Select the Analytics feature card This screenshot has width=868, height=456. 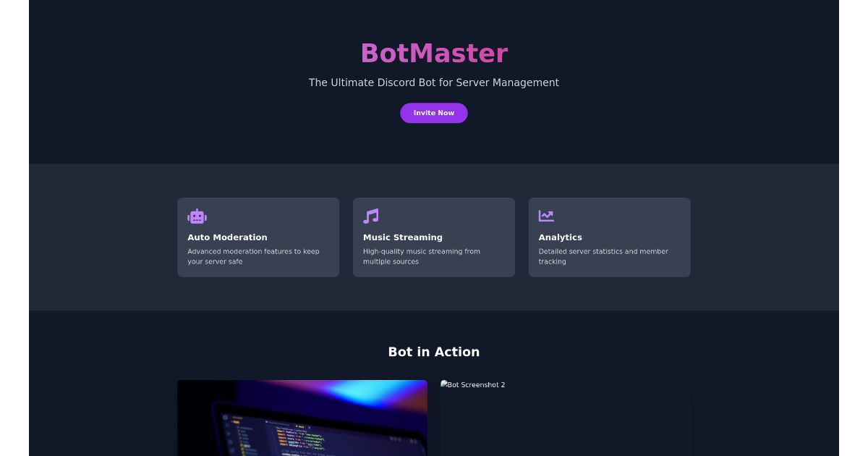pyautogui.click(x=609, y=237)
